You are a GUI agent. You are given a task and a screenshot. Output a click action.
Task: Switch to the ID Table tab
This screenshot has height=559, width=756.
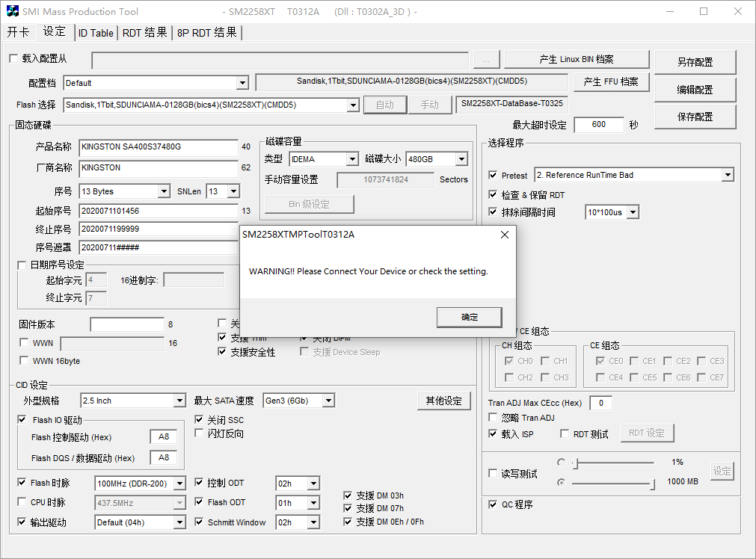(x=96, y=33)
